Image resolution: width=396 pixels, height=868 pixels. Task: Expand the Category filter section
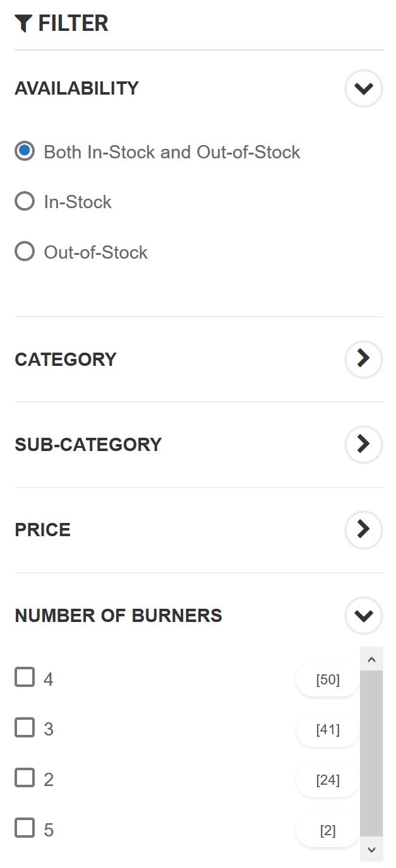[364, 359]
